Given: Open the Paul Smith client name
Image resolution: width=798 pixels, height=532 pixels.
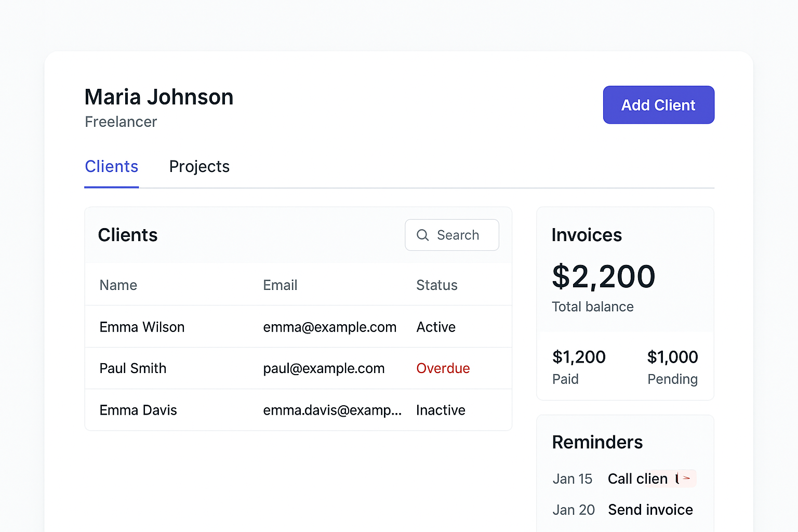Looking at the screenshot, I should click(132, 368).
